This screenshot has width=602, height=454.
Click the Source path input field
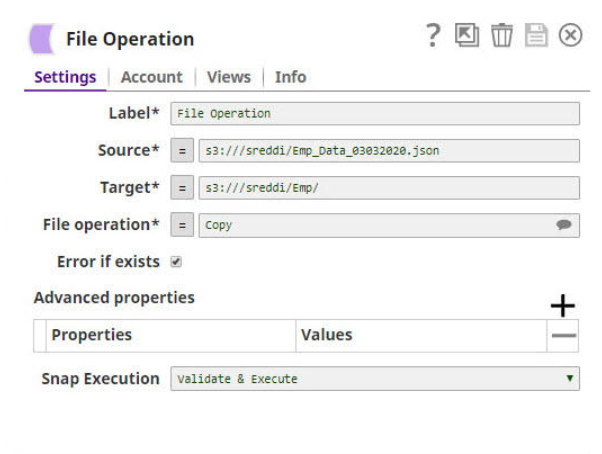(388, 151)
